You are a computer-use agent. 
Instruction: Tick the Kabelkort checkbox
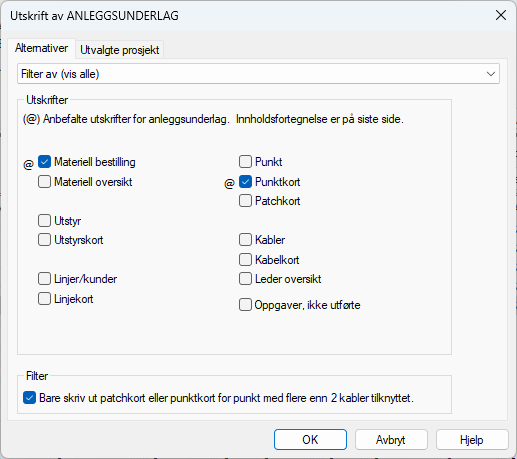245,259
